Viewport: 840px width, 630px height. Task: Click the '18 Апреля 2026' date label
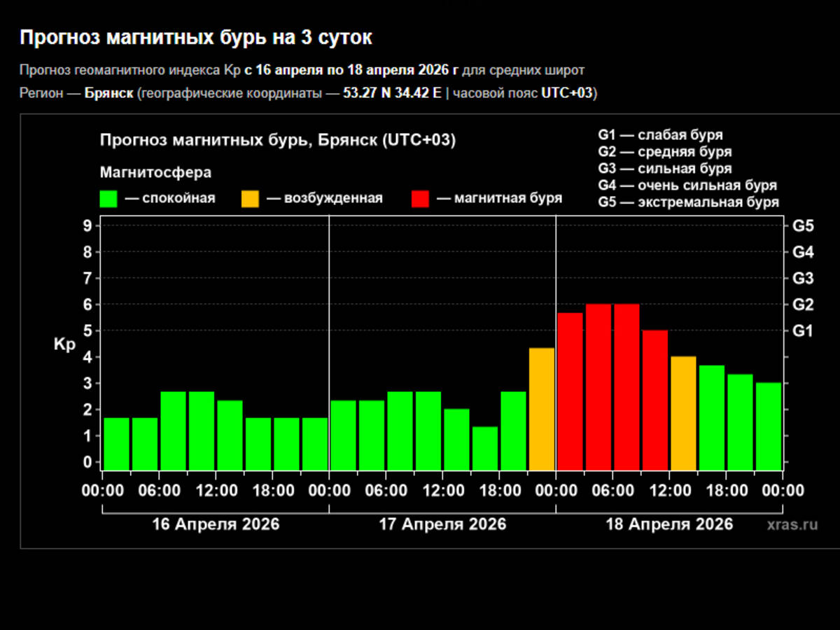(670, 524)
